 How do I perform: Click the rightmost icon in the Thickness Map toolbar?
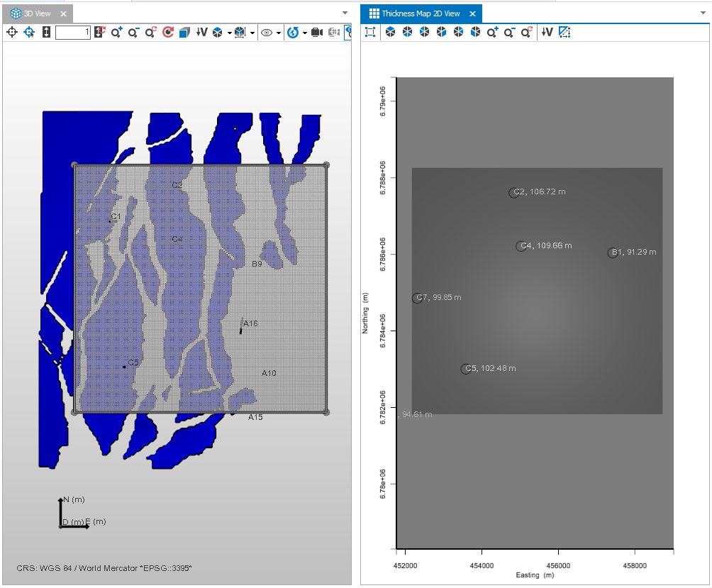(564, 32)
